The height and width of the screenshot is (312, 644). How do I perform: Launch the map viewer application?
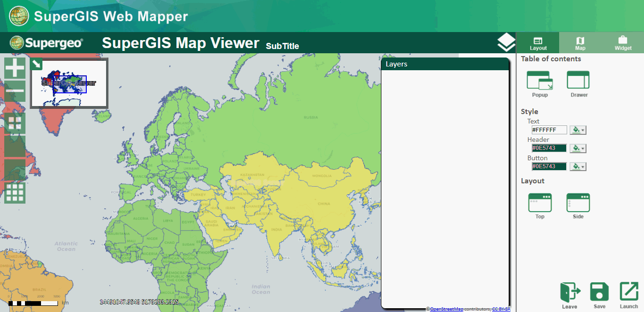point(629,296)
